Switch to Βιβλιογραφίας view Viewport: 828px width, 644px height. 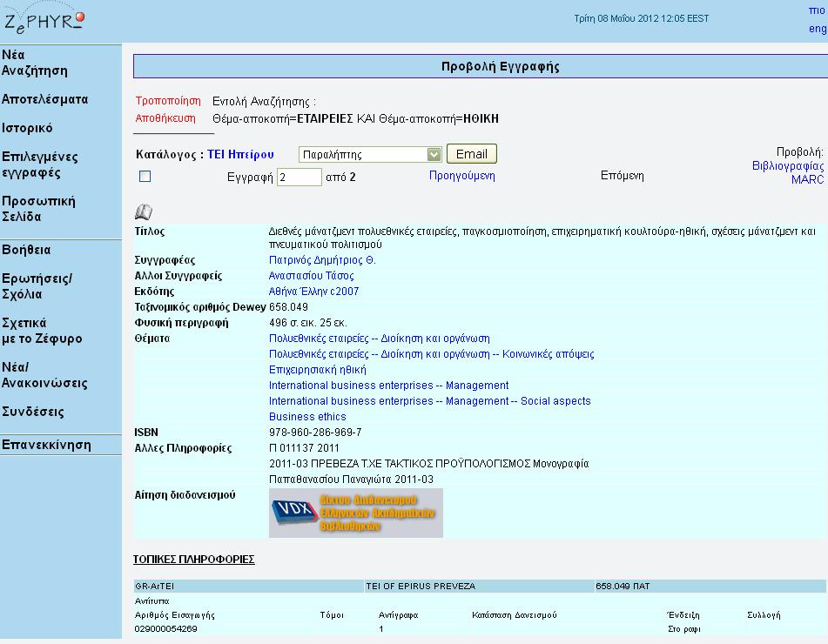(x=788, y=165)
